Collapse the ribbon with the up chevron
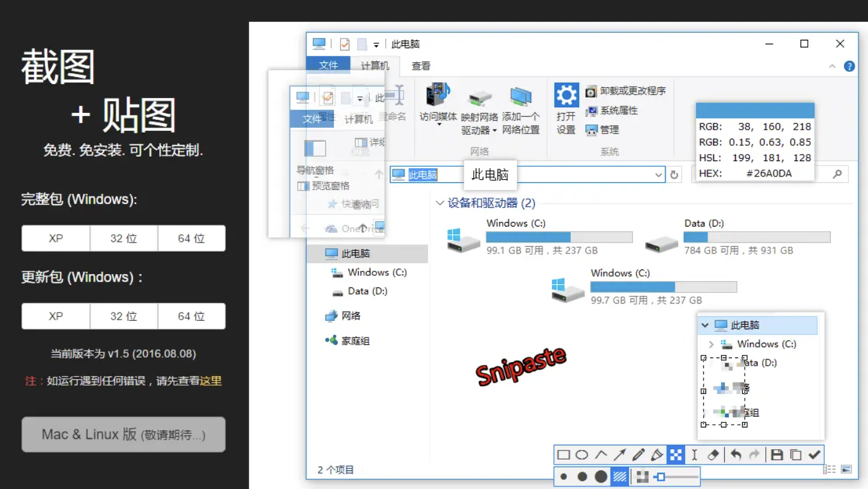Screen dimensions: 868x489 (832, 66)
